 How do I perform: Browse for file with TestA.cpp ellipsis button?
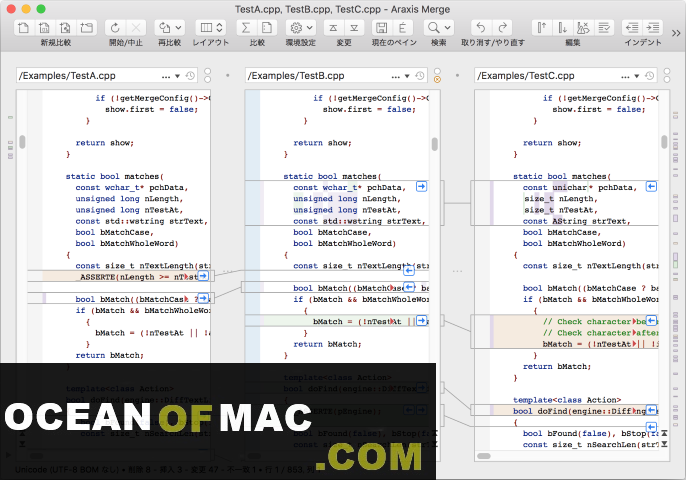click(x=166, y=77)
